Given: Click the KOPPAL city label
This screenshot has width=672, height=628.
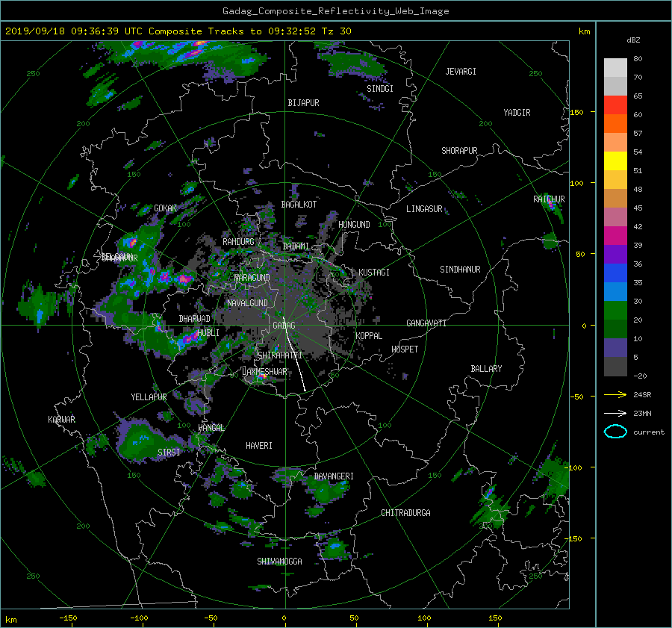Looking at the screenshot, I should pos(369,335).
